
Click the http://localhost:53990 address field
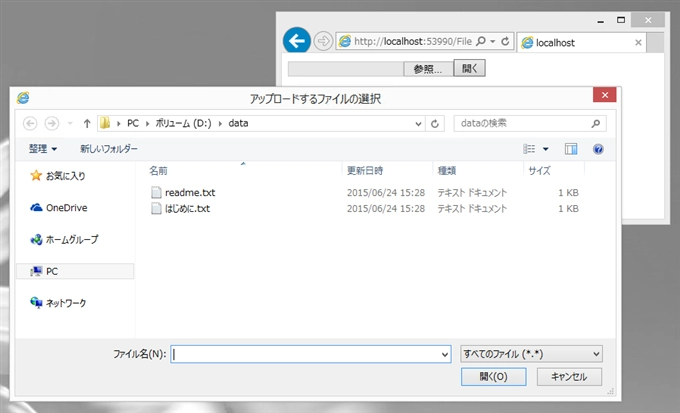point(412,41)
